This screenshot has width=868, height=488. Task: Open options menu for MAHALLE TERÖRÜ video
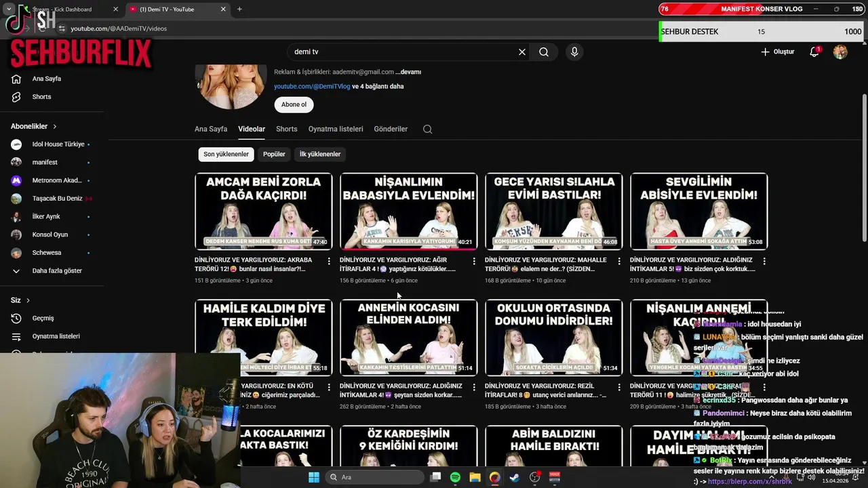click(619, 261)
